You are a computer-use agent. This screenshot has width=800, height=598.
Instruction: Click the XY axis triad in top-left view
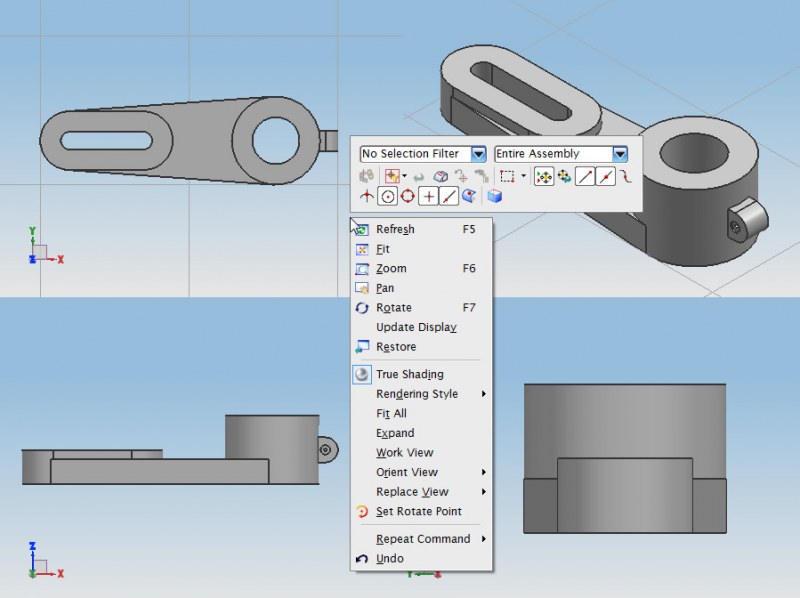(x=40, y=250)
